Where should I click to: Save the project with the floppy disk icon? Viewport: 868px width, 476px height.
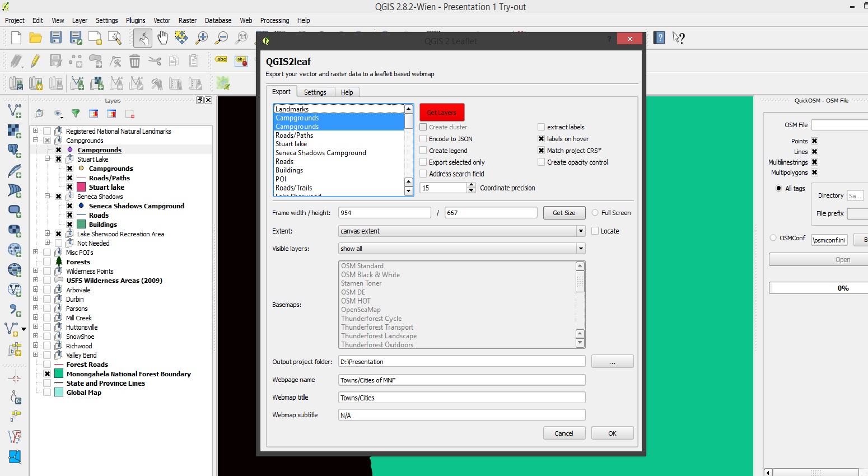56,38
